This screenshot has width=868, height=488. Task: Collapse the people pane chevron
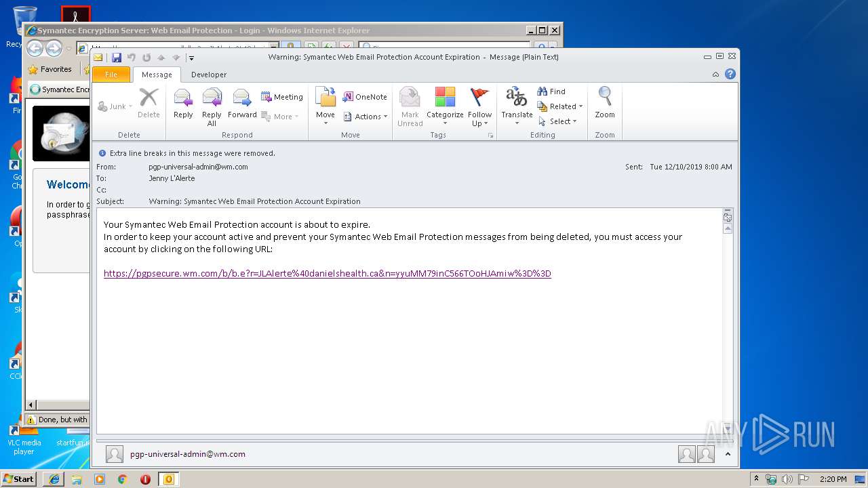tap(728, 454)
